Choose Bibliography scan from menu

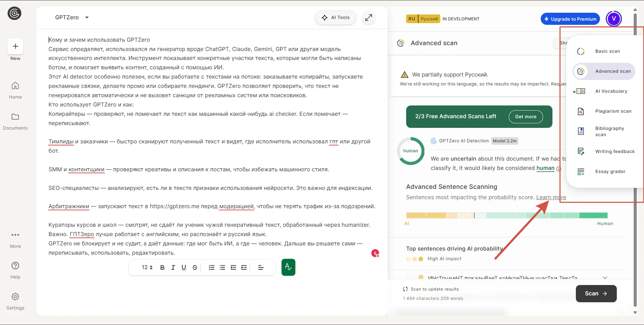click(604, 131)
